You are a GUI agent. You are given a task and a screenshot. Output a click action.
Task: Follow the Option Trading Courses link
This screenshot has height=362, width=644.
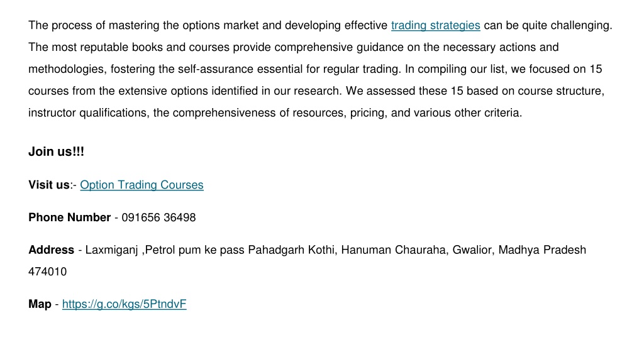142,185
